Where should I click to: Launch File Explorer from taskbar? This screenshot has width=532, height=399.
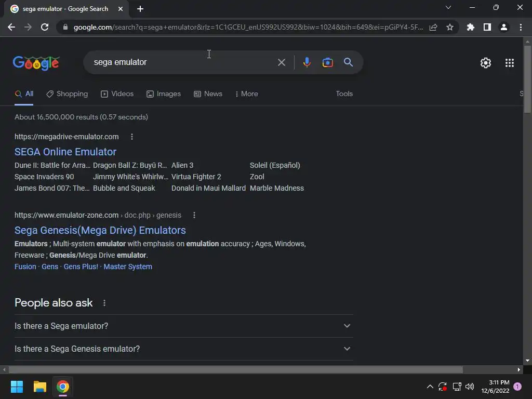pos(39,387)
